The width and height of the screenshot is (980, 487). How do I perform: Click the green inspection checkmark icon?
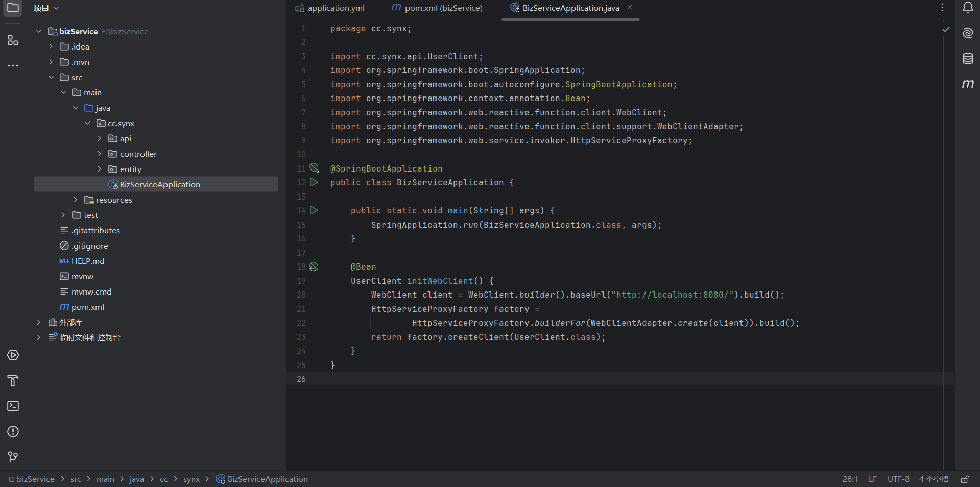pos(946,29)
